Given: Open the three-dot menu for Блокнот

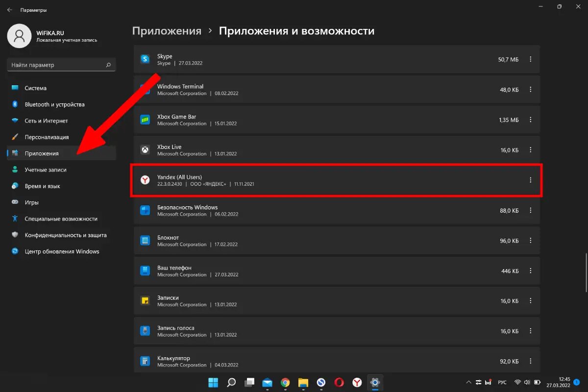Looking at the screenshot, I should coord(530,241).
